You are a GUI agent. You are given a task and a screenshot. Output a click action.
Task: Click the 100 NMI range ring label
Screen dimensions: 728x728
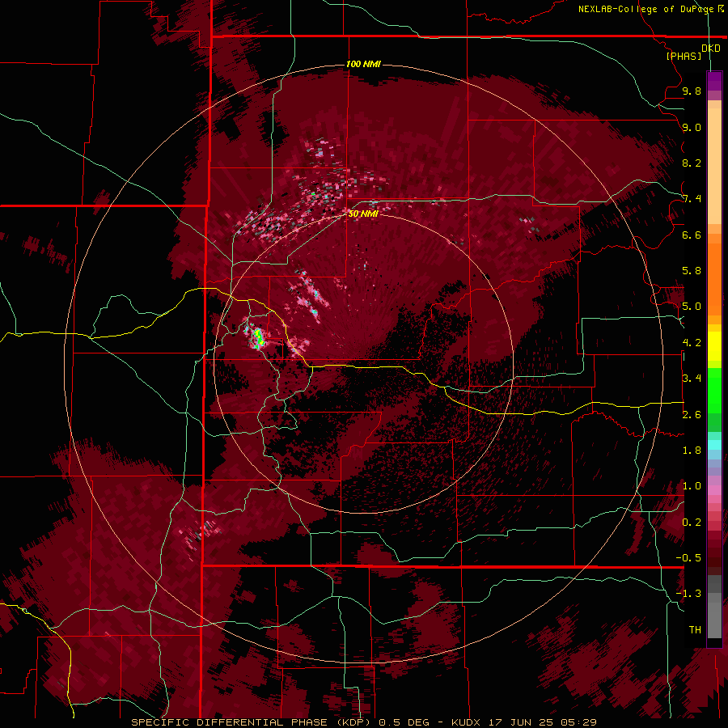(x=363, y=64)
